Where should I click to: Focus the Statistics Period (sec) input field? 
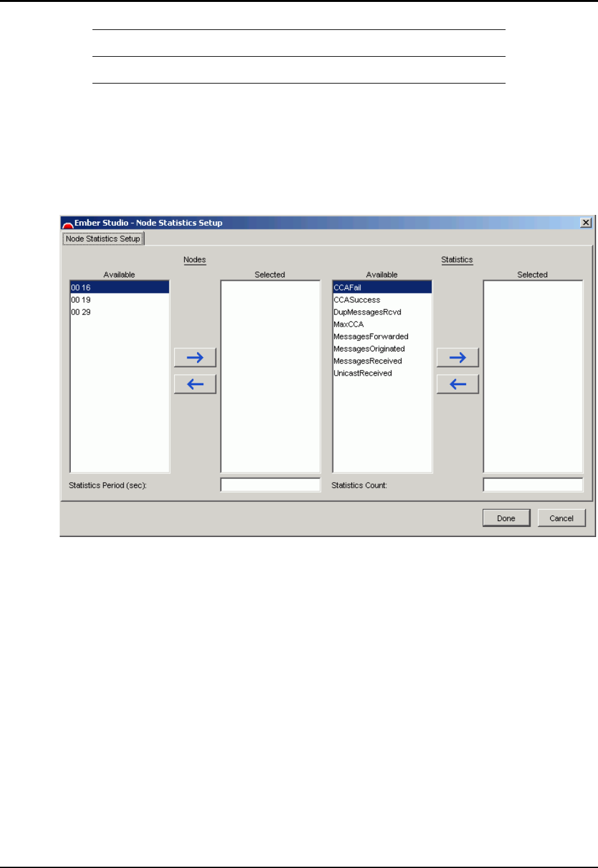[x=270, y=485]
